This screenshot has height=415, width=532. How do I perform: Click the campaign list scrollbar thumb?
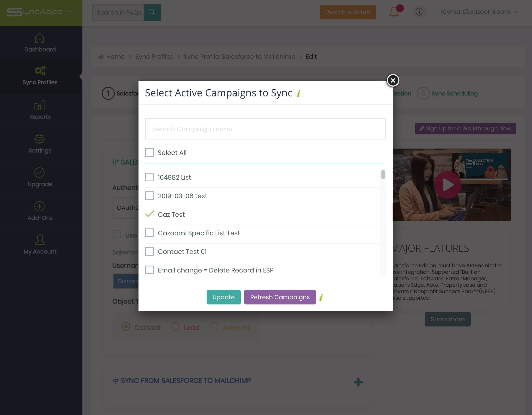click(383, 174)
